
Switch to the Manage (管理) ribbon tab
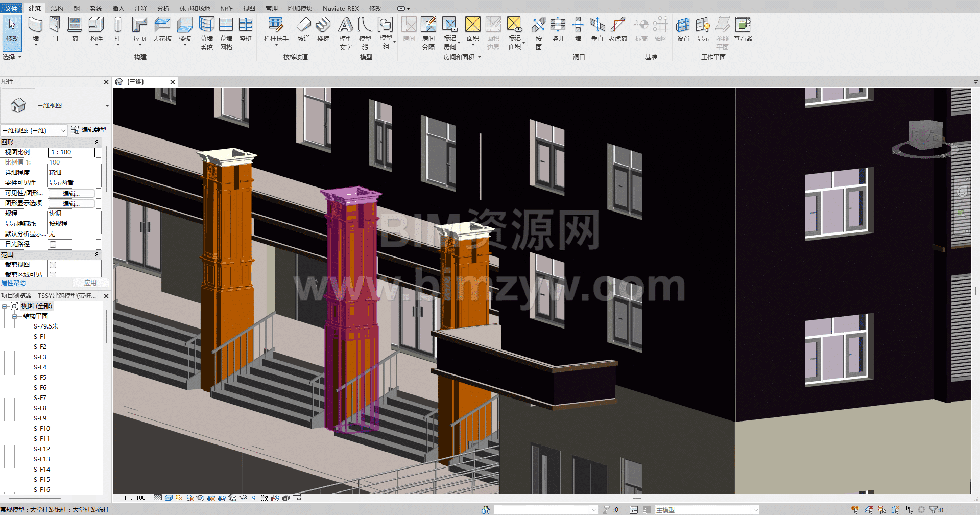(x=272, y=8)
